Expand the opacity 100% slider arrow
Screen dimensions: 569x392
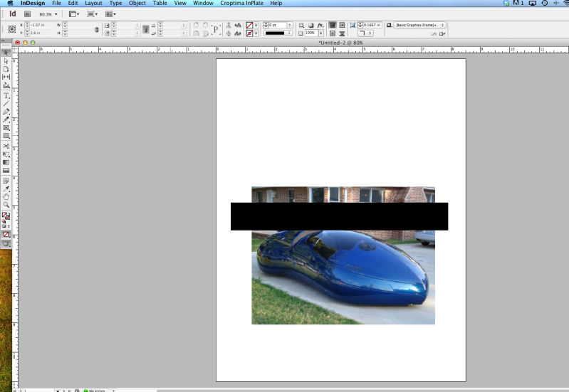click(320, 33)
